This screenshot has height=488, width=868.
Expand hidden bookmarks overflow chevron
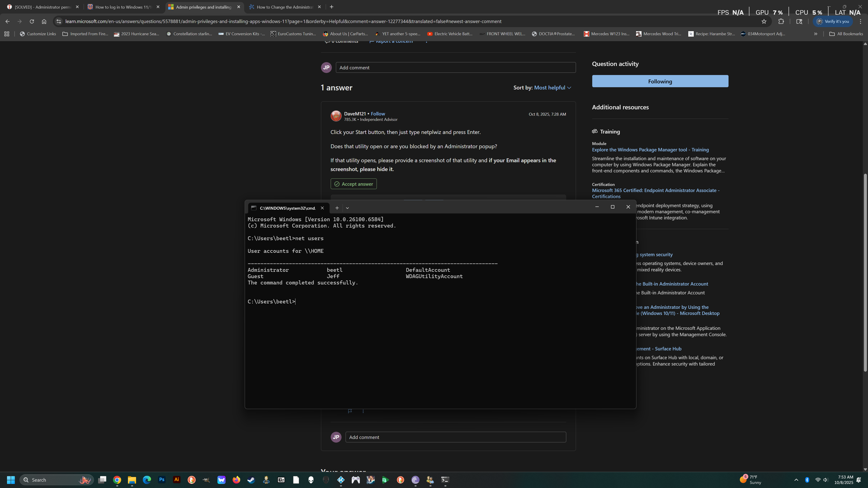point(815,34)
